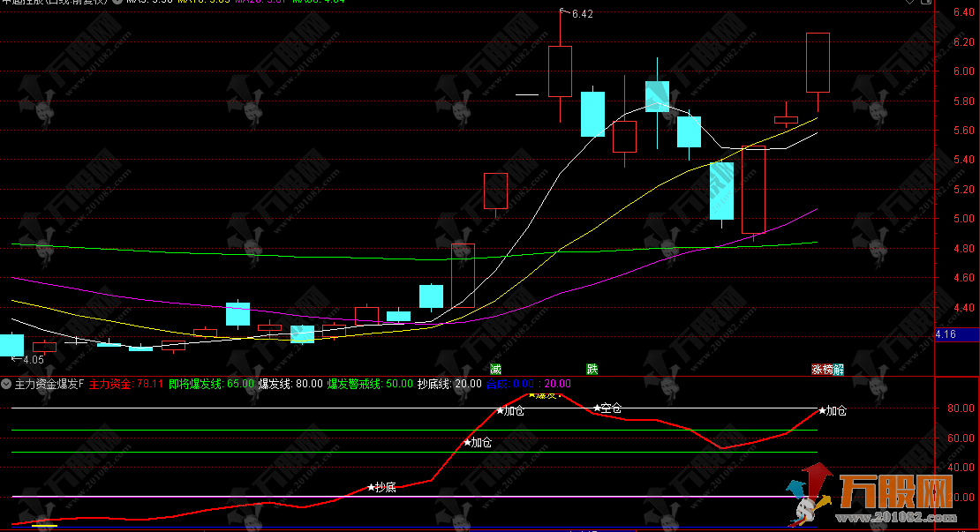
Task: Click the green 跌 event marker
Action: pos(592,369)
